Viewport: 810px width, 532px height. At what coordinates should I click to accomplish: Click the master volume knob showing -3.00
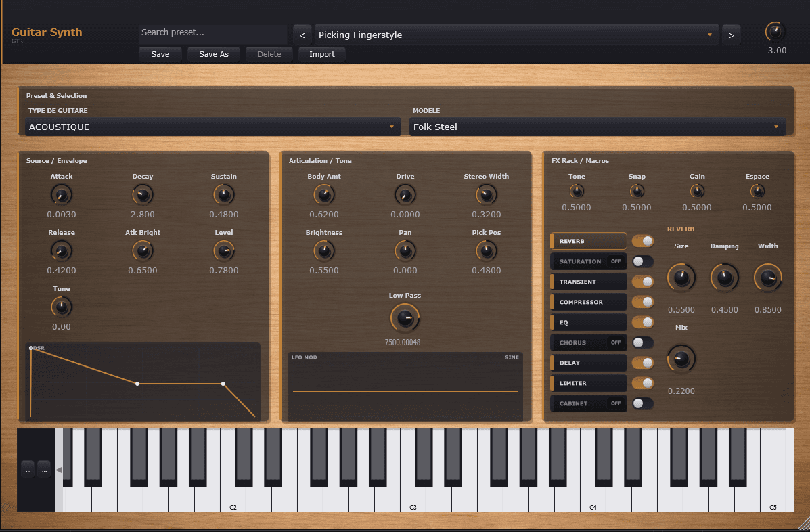[775, 32]
